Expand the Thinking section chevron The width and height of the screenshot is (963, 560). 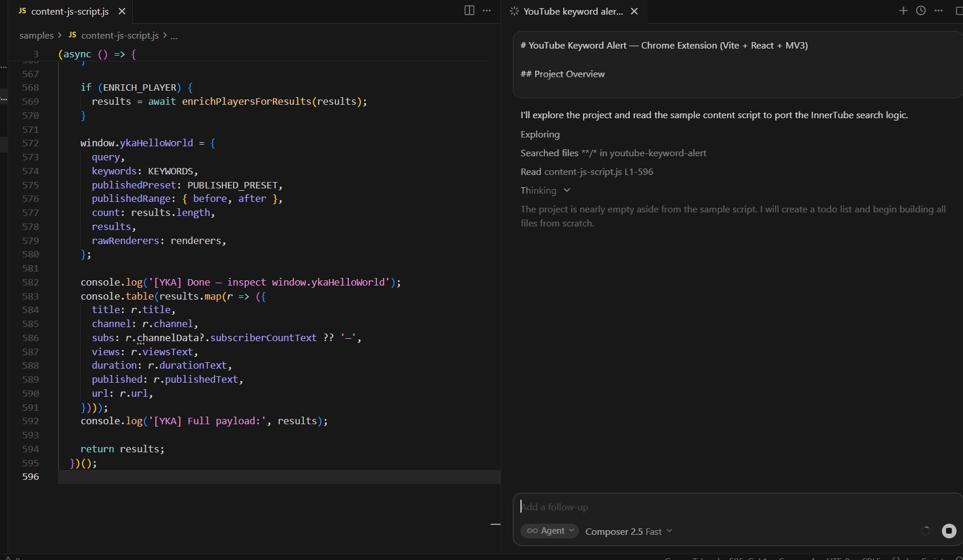[566, 190]
